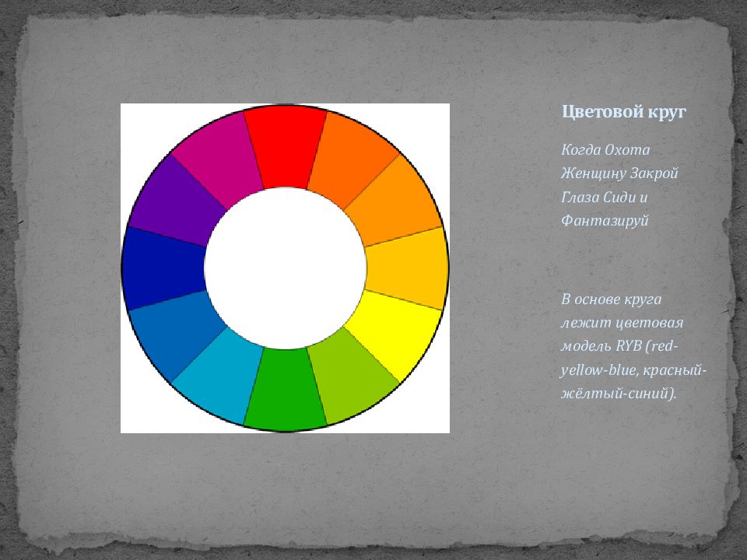Click the text line 'лежит цветовая'
Screen dimensions: 747x560
point(622,323)
